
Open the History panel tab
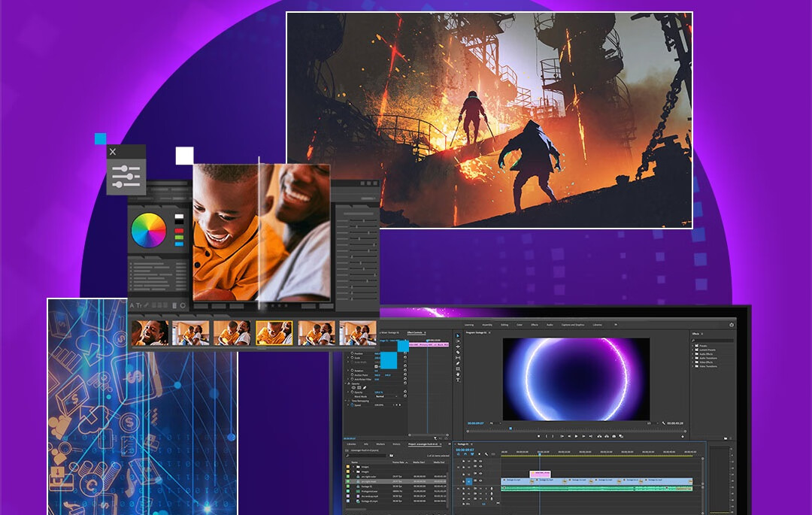point(396,444)
